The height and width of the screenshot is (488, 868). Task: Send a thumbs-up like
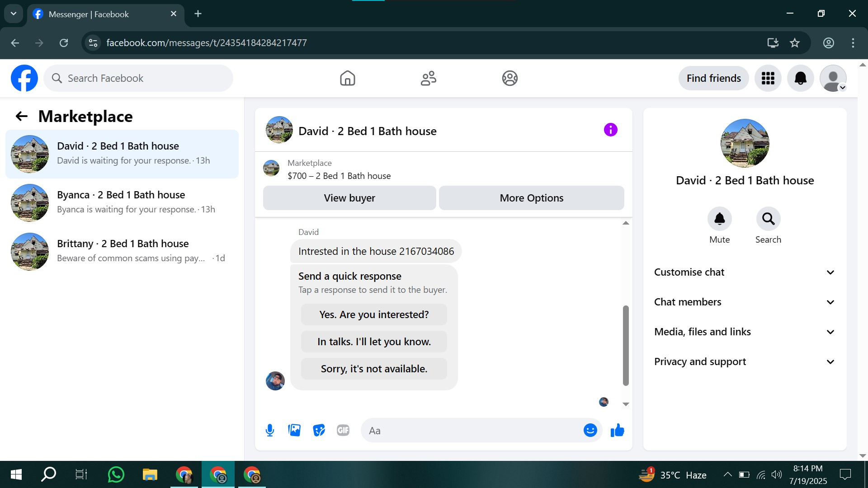coord(617,430)
